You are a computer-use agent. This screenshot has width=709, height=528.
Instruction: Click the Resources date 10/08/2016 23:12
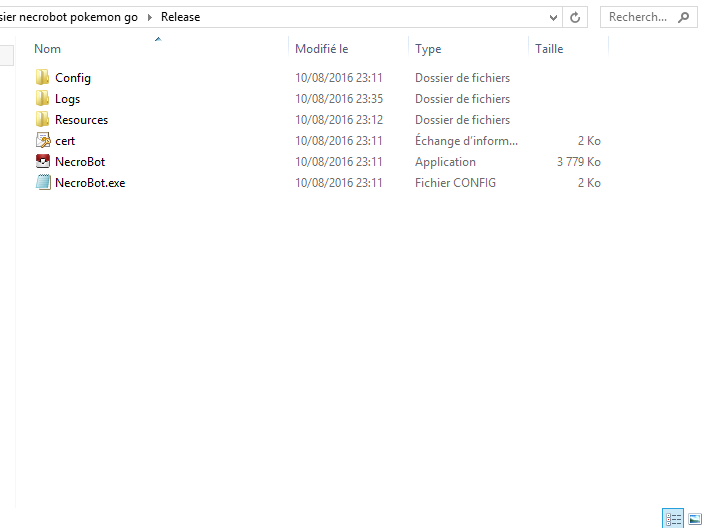(x=339, y=120)
